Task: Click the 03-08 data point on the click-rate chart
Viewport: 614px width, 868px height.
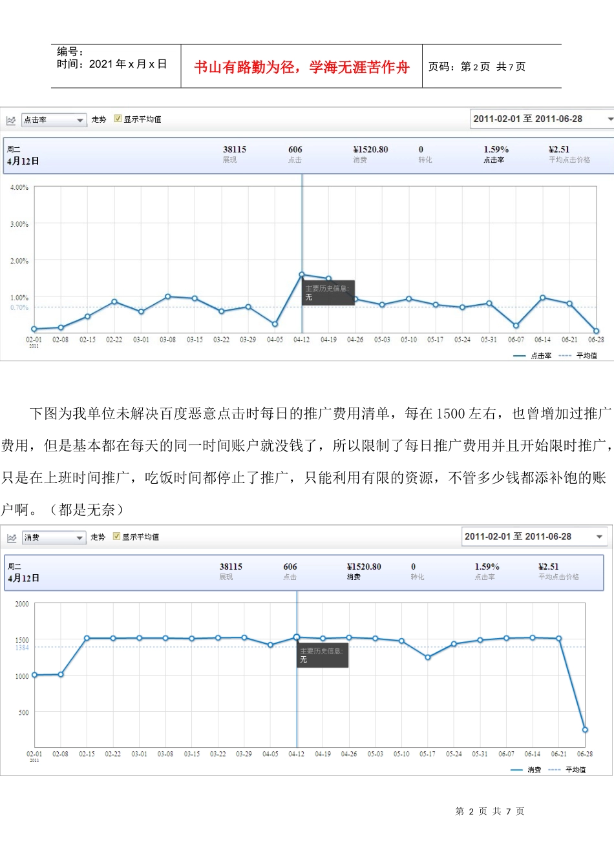Action: click(x=167, y=296)
